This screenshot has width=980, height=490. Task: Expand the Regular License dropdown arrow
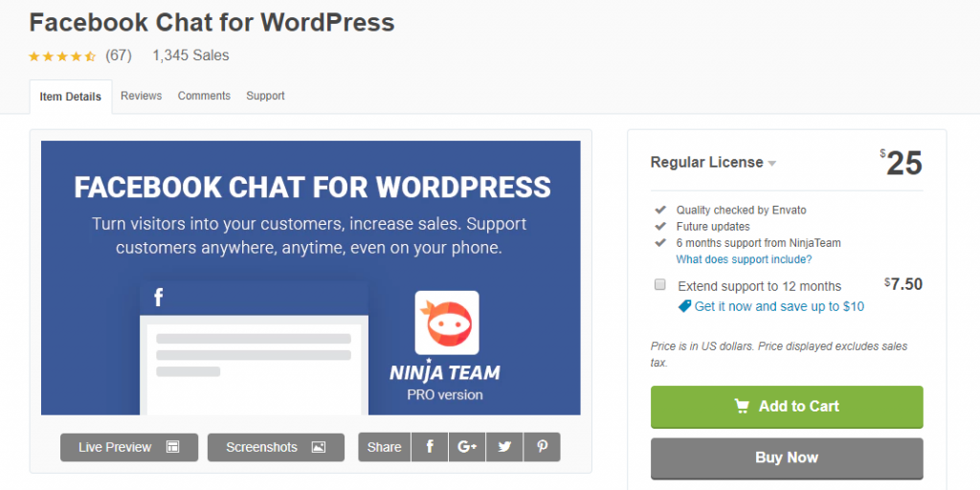[772, 164]
